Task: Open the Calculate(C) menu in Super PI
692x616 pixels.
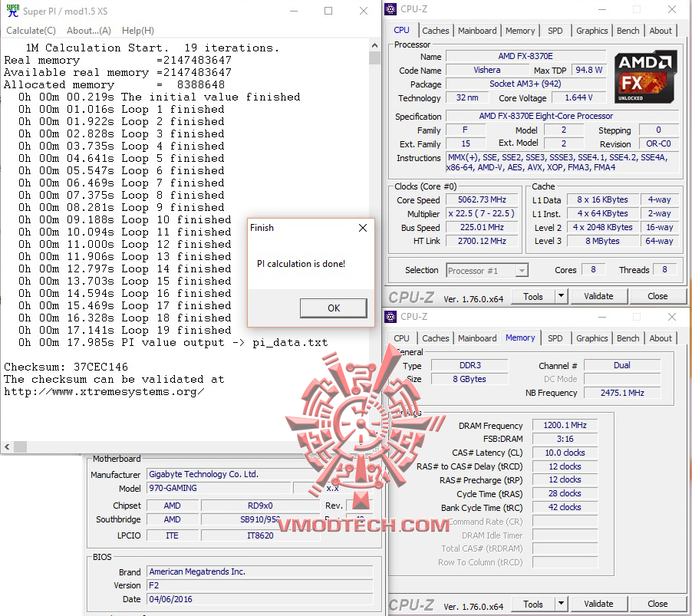Action: tap(31, 31)
